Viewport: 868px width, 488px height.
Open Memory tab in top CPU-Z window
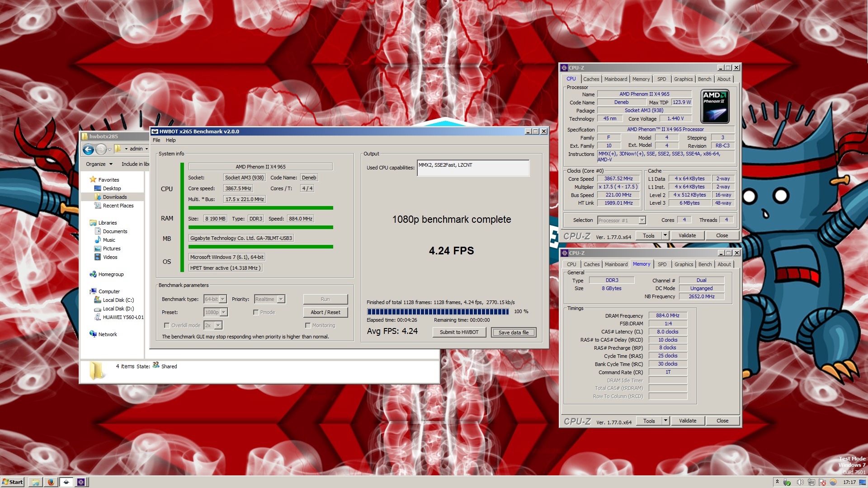641,79
